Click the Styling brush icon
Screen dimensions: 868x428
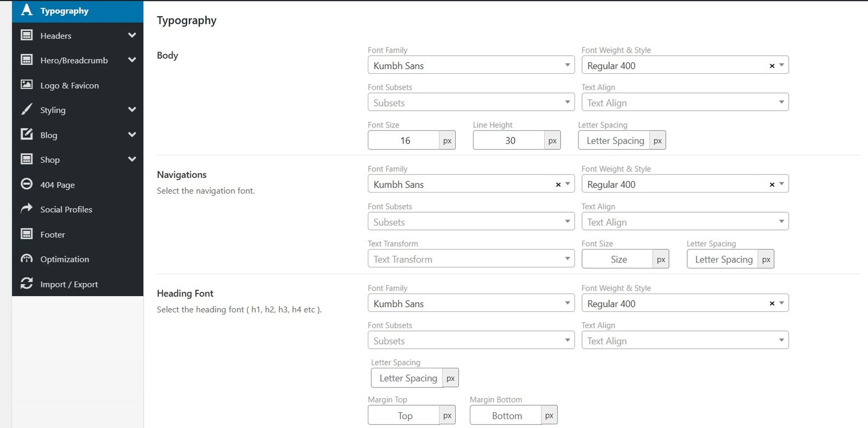[x=27, y=110]
